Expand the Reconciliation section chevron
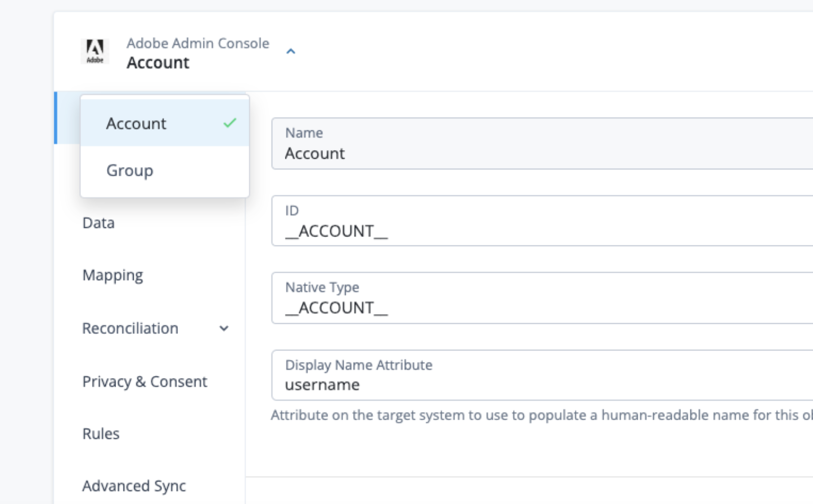The width and height of the screenshot is (813, 504). point(225,328)
